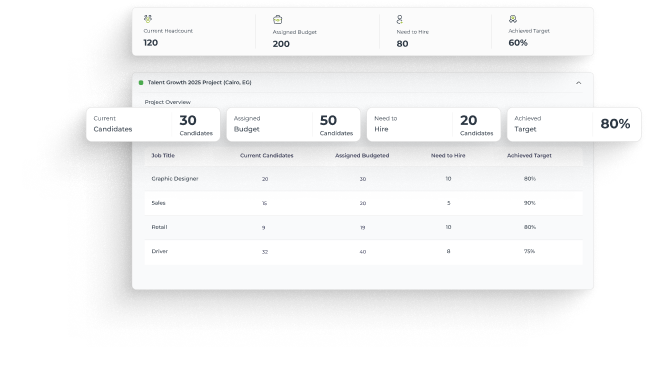
Task: Select the Talent Growth 2025 Project title
Action: tap(200, 82)
